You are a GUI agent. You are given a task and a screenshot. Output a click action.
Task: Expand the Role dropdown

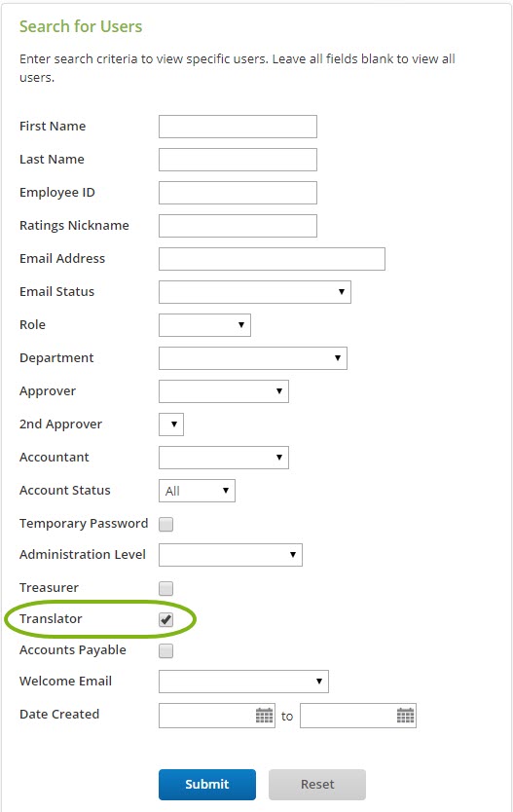[205, 325]
